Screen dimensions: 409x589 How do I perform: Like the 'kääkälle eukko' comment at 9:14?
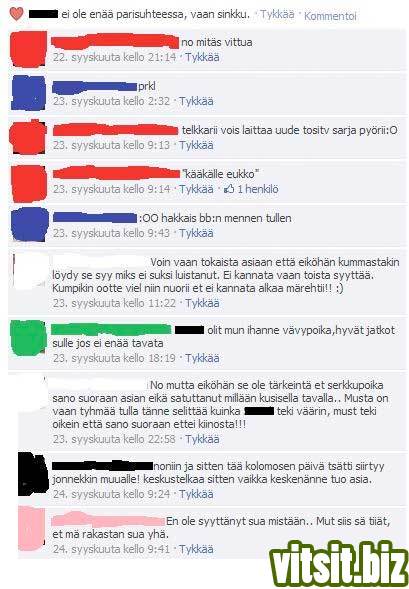point(196,189)
